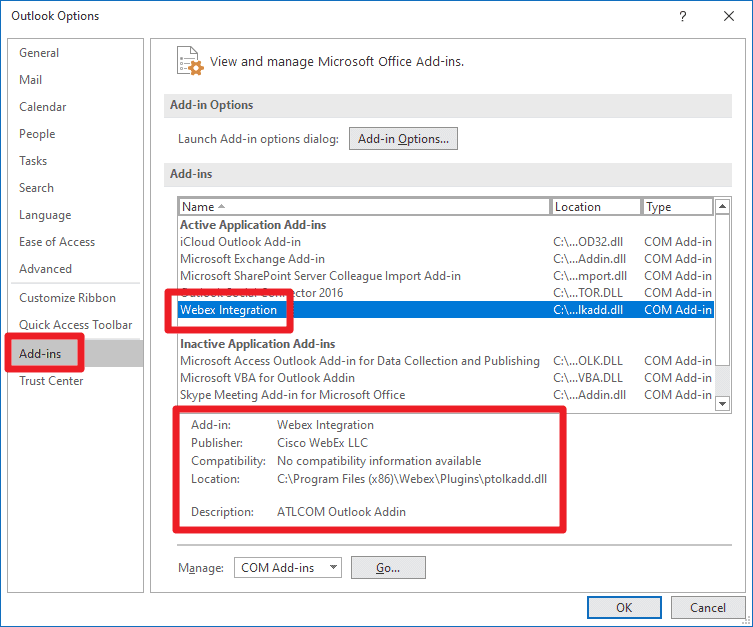Click the C:\...VBA.DLL location cell

point(587,378)
